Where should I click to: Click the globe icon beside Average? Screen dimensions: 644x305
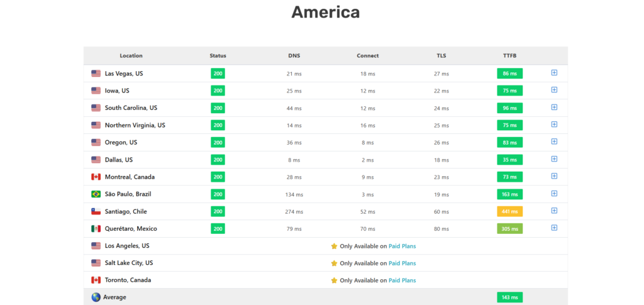click(96, 297)
